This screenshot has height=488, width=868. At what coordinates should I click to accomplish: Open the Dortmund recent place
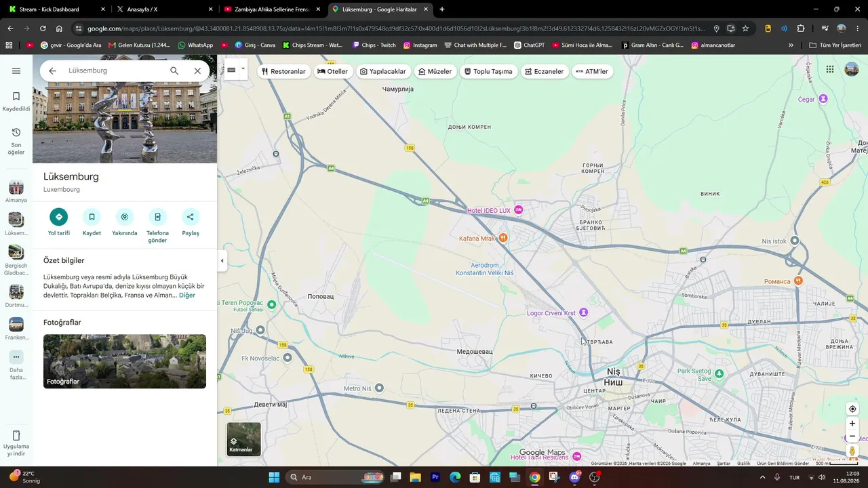tap(16, 296)
